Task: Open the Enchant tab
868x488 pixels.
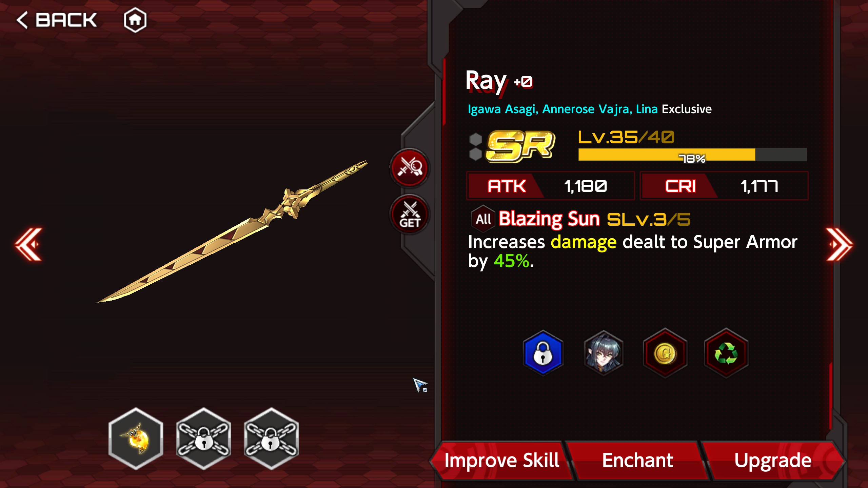Action: (637, 460)
